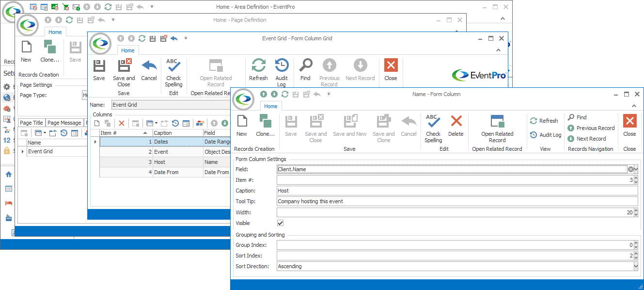
Task: Click Cancel in Event Grid window ribbon
Action: (x=149, y=70)
